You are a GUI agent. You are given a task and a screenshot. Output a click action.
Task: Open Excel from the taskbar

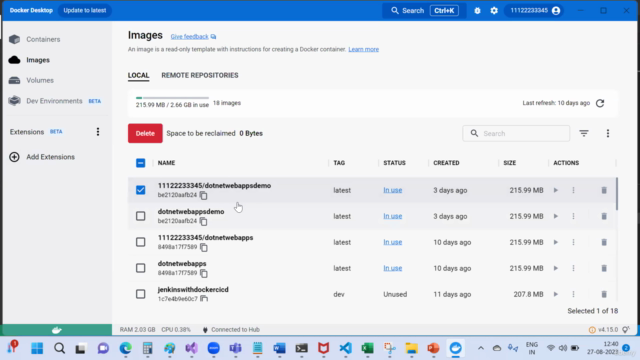click(x=367, y=349)
